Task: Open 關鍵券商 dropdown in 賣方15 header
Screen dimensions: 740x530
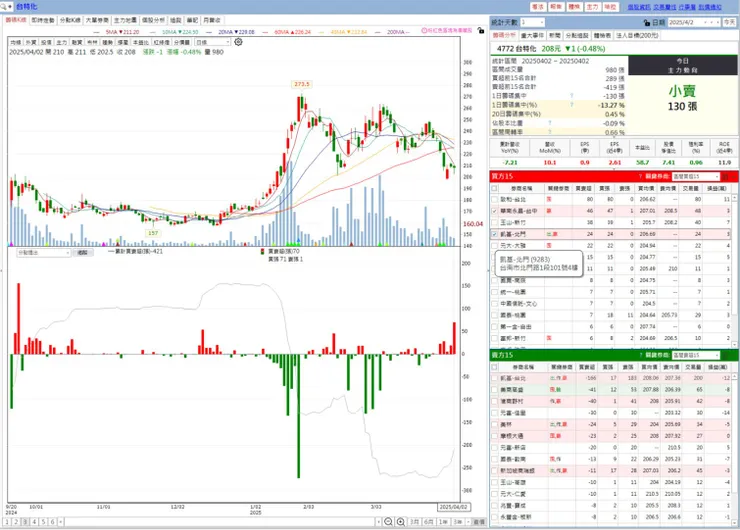Action: (696, 355)
